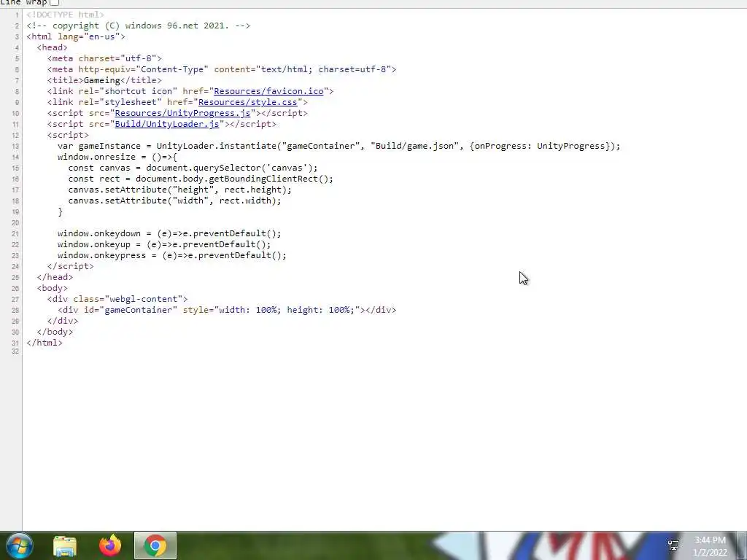Screen dimensions: 747x560
Task: Open File Explorer from the taskbar
Action: coord(65,545)
